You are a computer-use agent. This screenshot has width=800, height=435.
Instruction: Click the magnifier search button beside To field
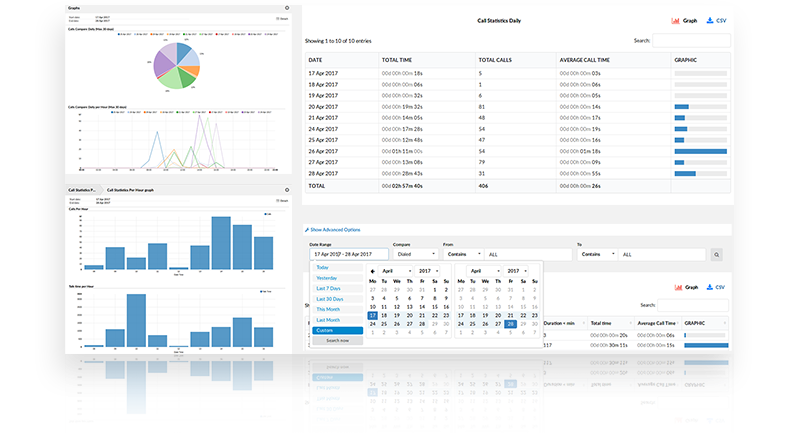click(716, 254)
